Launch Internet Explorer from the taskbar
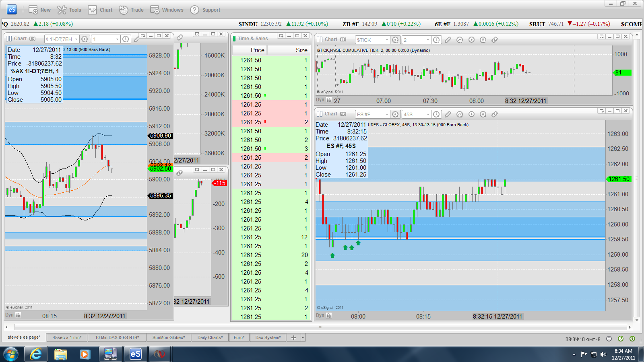Viewport: 644px width, 362px height. pyautogui.click(x=36, y=354)
